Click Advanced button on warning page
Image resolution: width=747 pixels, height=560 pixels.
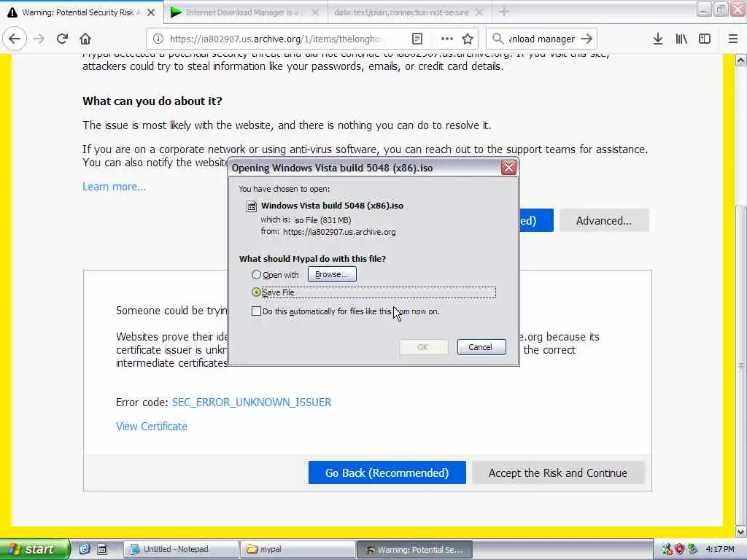603,220
